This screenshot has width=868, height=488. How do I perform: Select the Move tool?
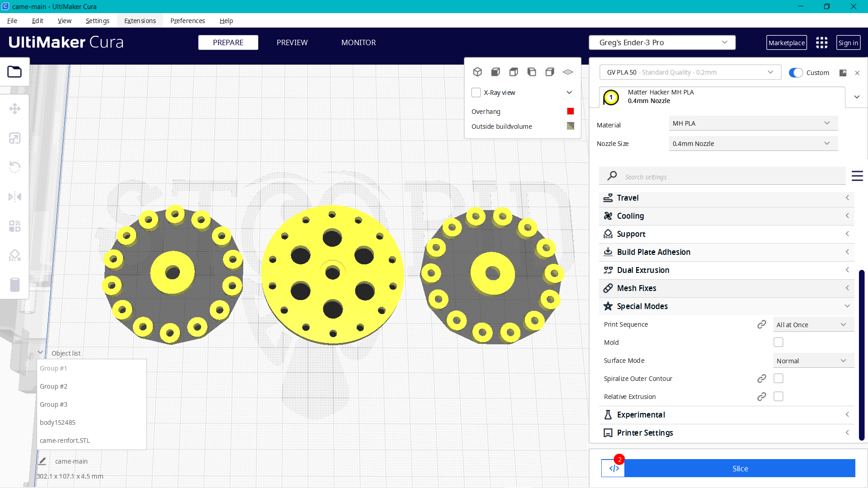[x=15, y=108]
